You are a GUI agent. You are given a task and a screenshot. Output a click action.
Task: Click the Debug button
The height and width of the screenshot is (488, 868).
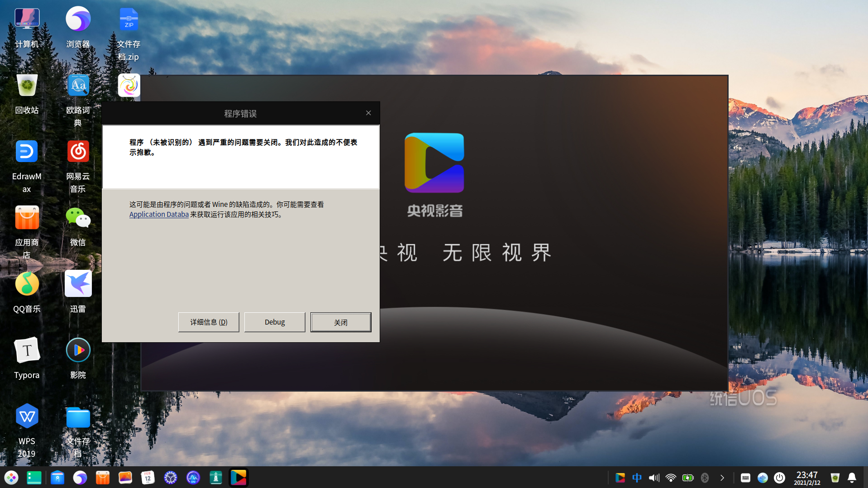[x=275, y=322]
